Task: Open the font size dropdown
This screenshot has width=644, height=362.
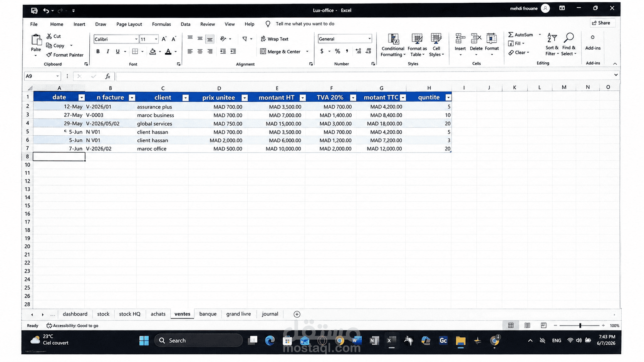Action: 156,39
